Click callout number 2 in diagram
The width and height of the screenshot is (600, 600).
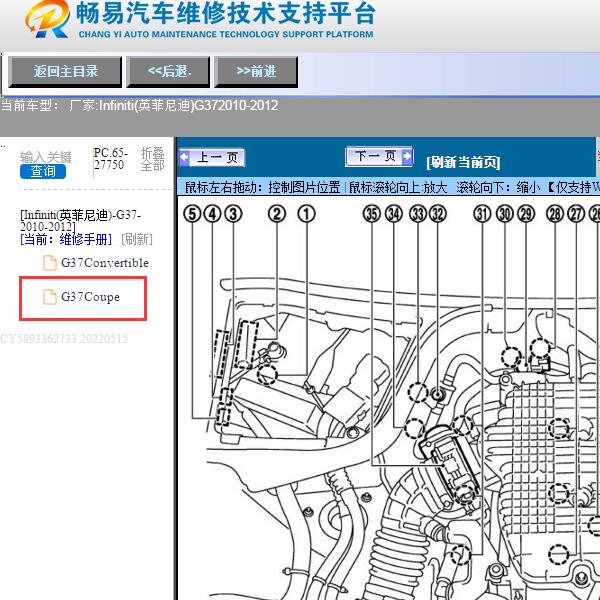coord(277,214)
